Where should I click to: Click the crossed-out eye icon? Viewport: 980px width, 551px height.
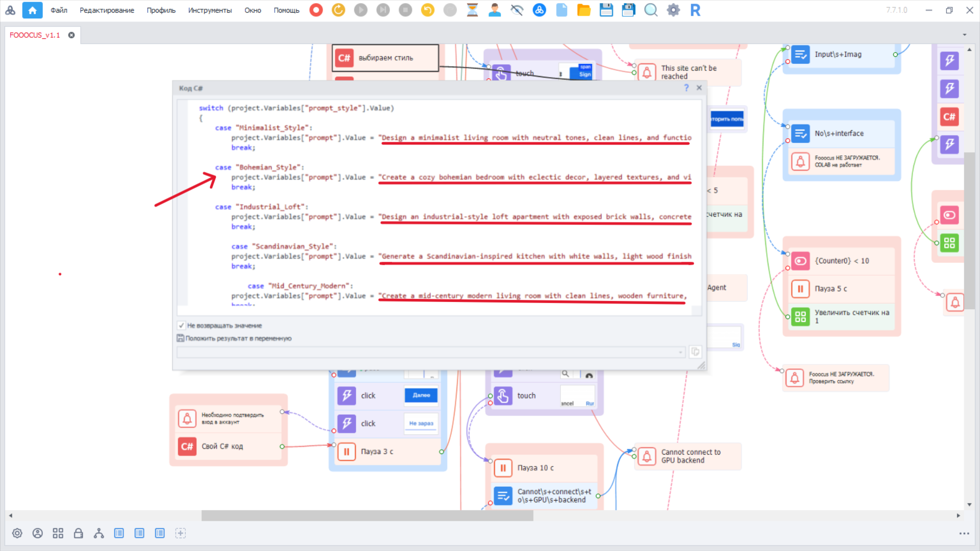pyautogui.click(x=517, y=10)
